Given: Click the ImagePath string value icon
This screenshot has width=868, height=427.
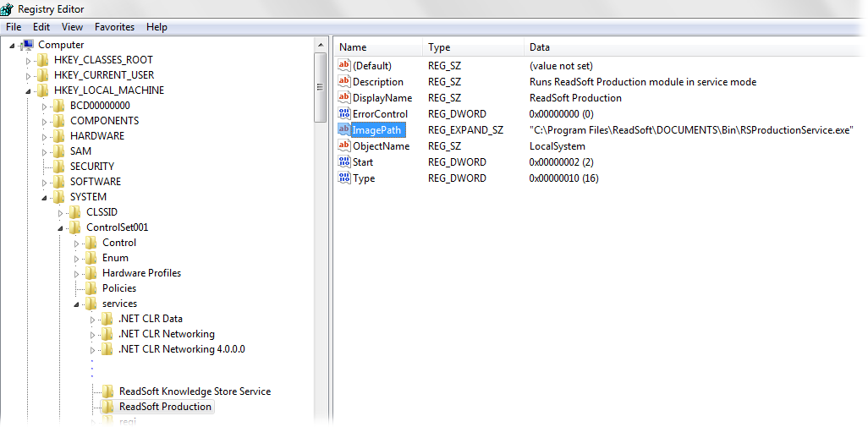Looking at the screenshot, I should pyautogui.click(x=343, y=129).
